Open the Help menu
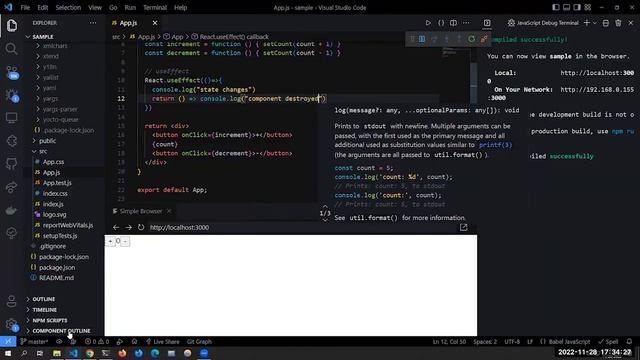The height and width of the screenshot is (360, 640). (180, 7)
